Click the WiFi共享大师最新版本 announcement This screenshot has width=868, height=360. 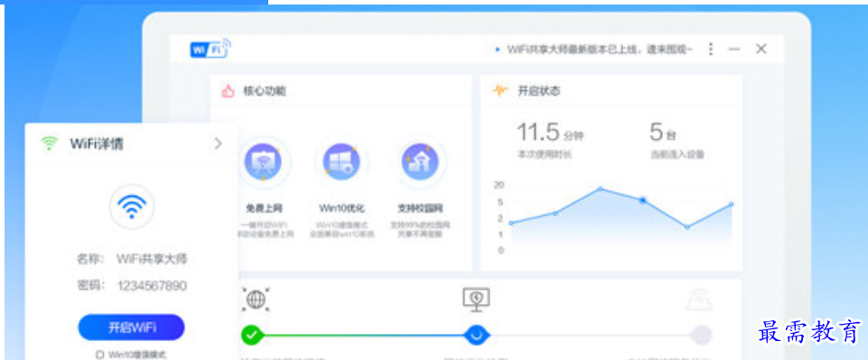click(x=600, y=50)
